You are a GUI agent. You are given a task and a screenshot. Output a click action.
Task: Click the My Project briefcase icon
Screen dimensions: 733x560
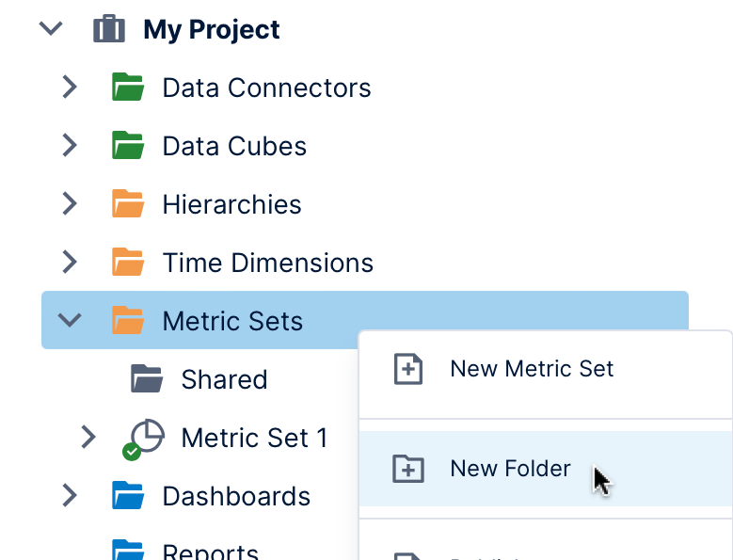[x=109, y=29]
